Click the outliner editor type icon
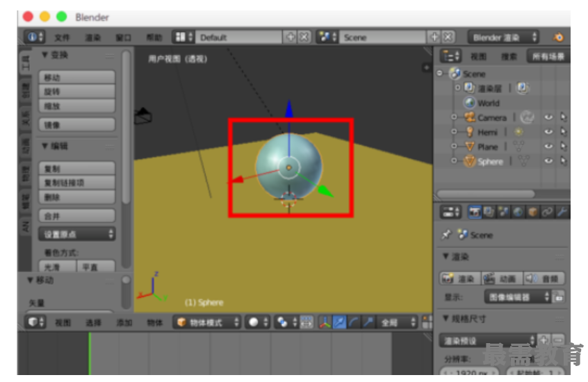The height and width of the screenshot is (382, 588). [450, 56]
